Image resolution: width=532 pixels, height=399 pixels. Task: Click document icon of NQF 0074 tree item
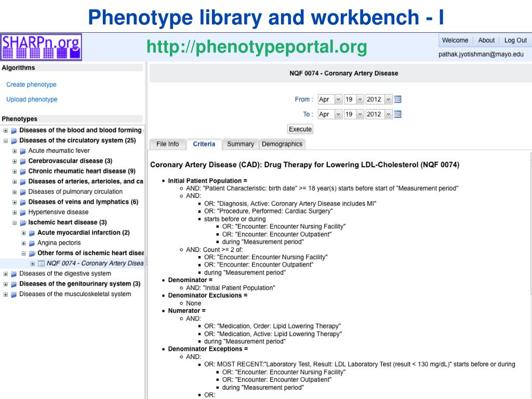(41, 263)
